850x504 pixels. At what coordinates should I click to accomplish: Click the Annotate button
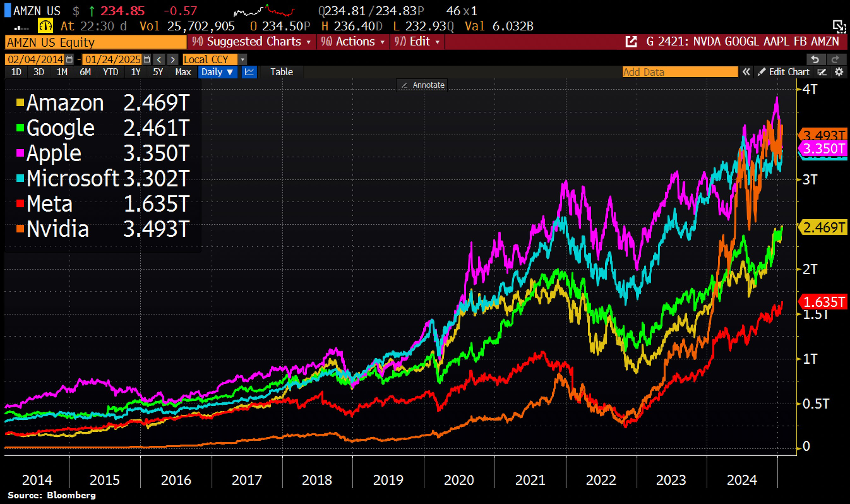point(422,85)
